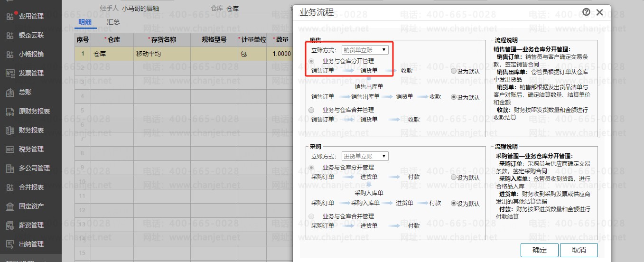The image size is (644, 262).
Task: Go to 税务管理 in sidebar
Action: click(x=31, y=149)
